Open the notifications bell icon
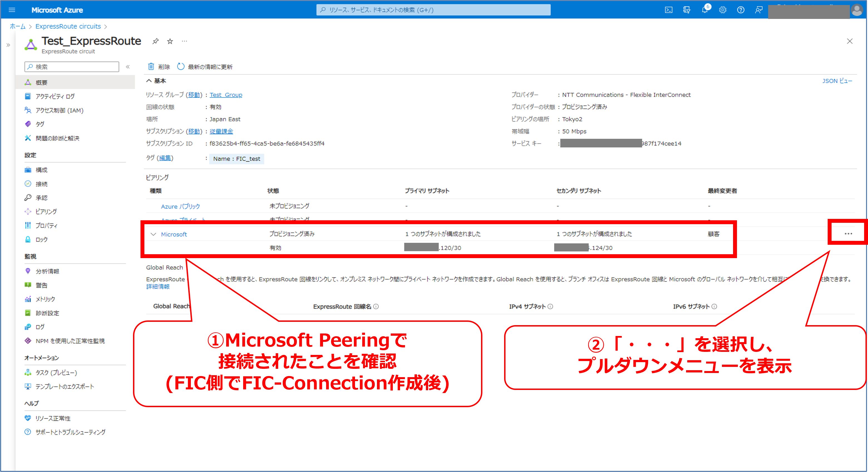The width and height of the screenshot is (868, 472). 705,10
